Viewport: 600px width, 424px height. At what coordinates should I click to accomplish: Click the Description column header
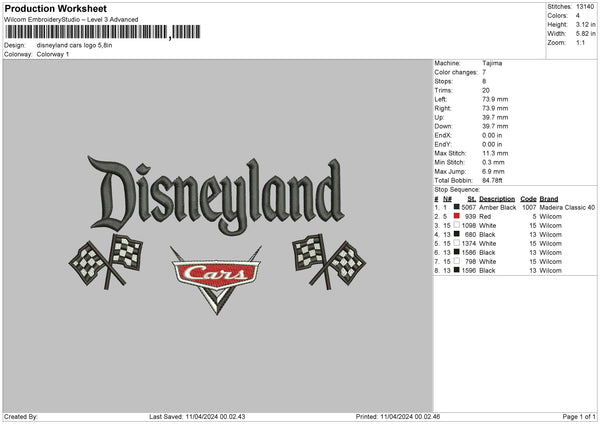[x=497, y=199]
